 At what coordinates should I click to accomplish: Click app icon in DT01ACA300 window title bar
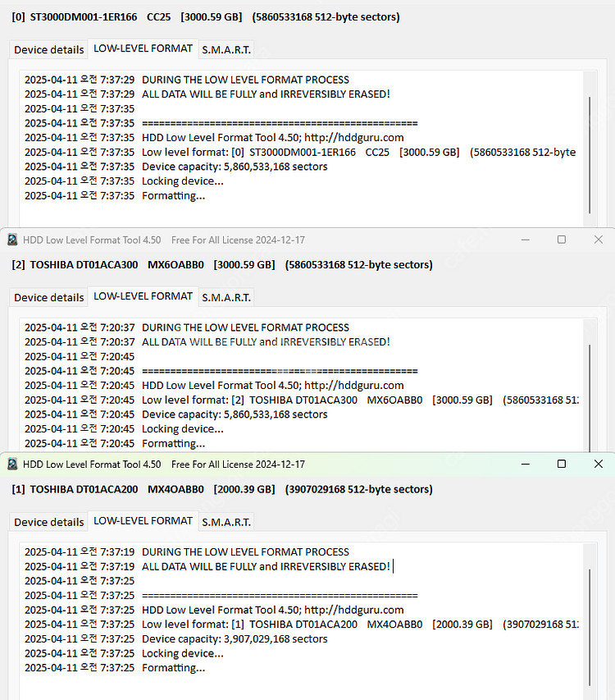[12, 240]
